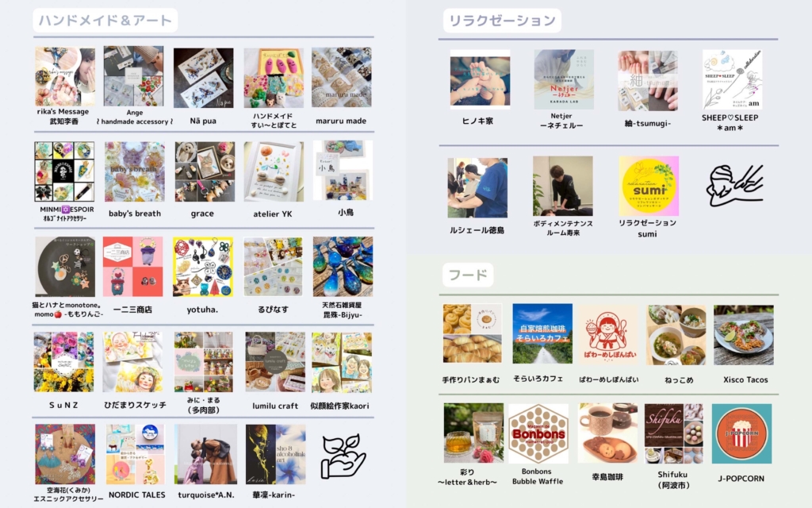This screenshot has width=812, height=508.
Task: Click the NORDIC TALES thumbnail
Action: tap(136, 454)
